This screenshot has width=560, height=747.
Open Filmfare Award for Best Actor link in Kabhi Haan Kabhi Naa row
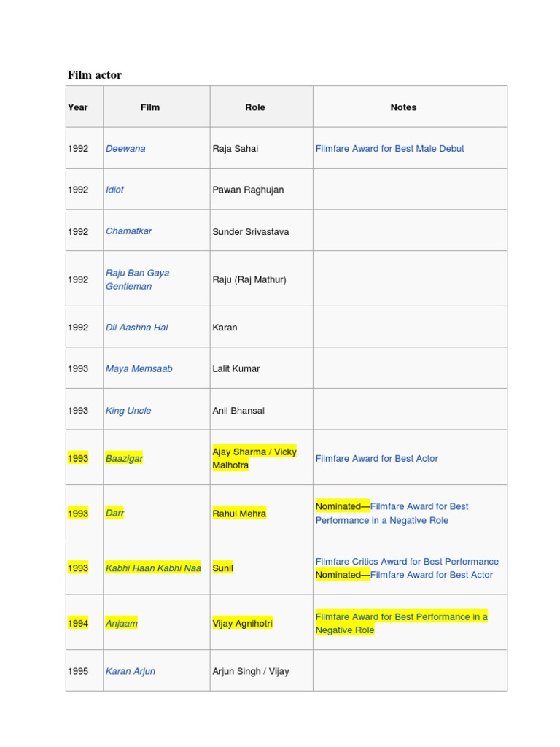[432, 575]
